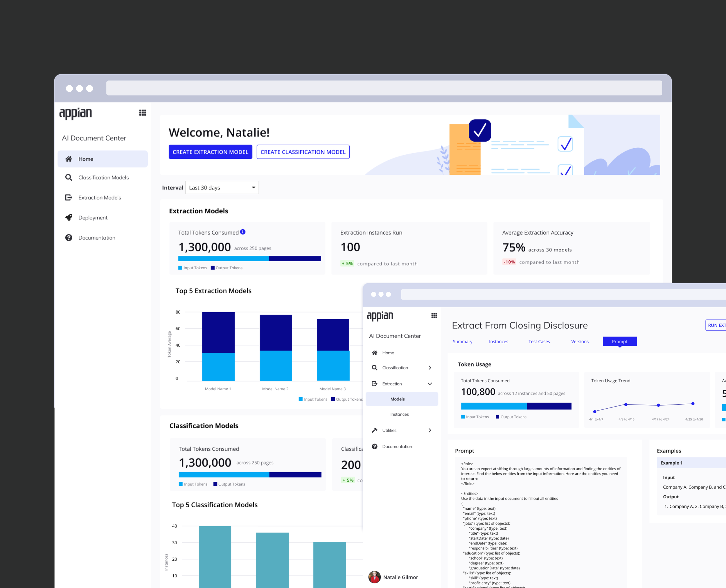Click the app grid icon beside Appian logo

(x=143, y=113)
